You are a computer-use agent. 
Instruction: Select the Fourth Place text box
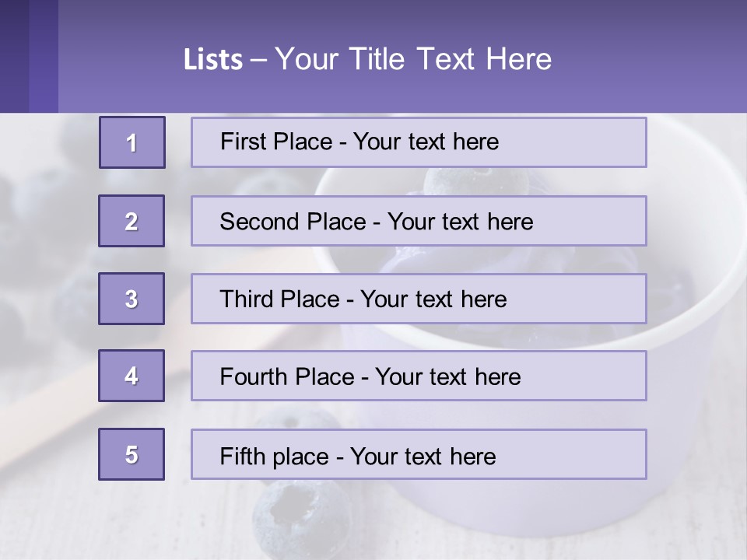[x=419, y=376]
